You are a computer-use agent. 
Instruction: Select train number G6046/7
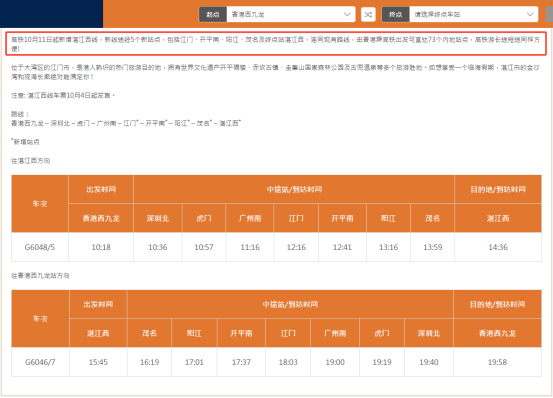(x=40, y=362)
